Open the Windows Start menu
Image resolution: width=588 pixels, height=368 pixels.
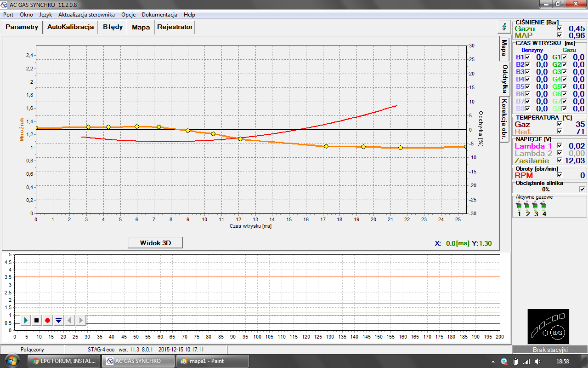click(12, 361)
